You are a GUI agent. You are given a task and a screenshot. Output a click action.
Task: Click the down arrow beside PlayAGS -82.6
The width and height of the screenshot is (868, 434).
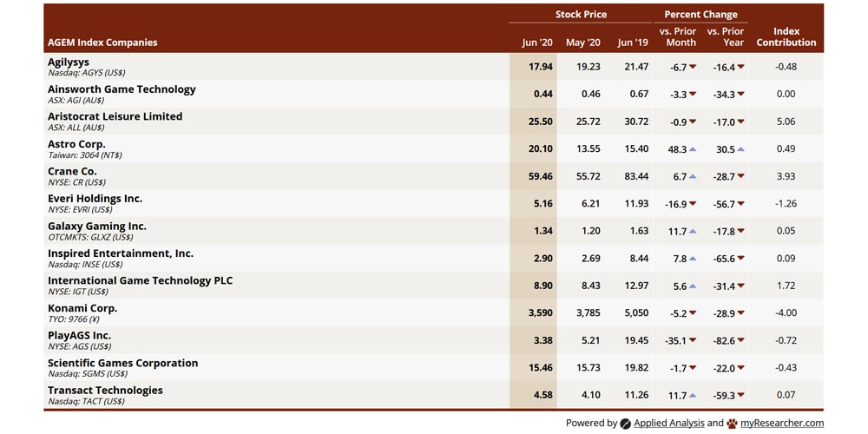(740, 340)
